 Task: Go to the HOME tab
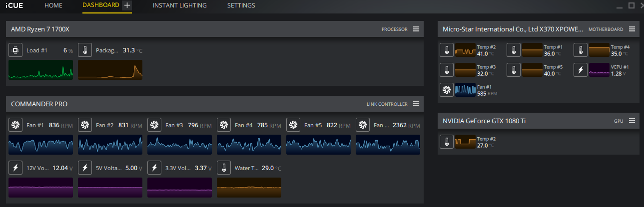(x=53, y=5)
